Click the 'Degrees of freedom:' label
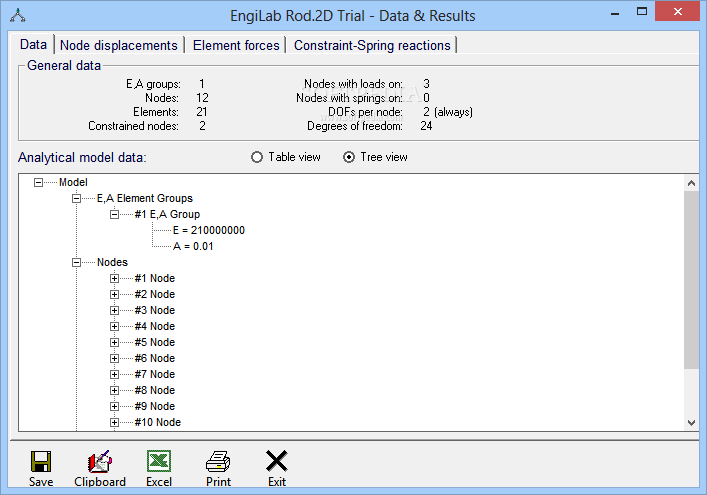 point(355,126)
